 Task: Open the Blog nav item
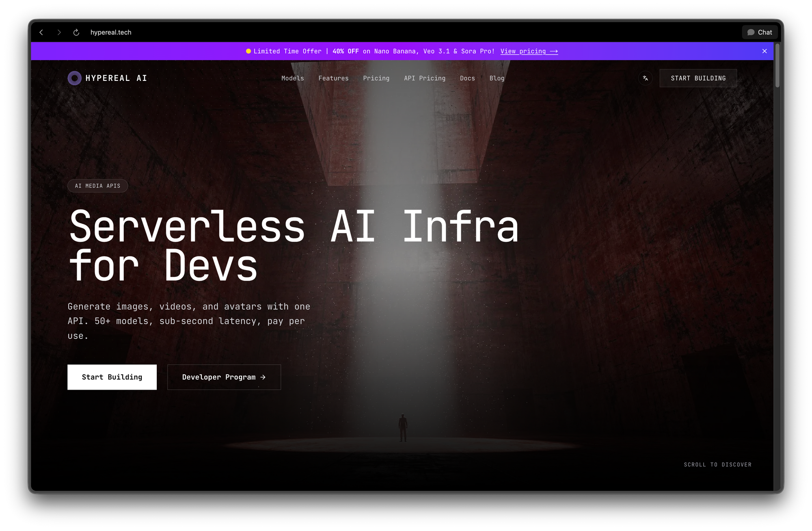point(497,78)
